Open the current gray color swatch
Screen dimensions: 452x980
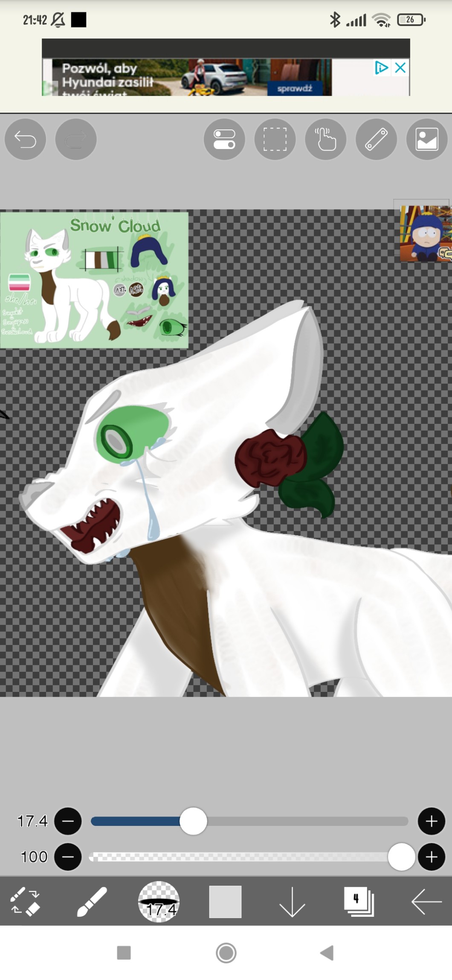point(225,901)
